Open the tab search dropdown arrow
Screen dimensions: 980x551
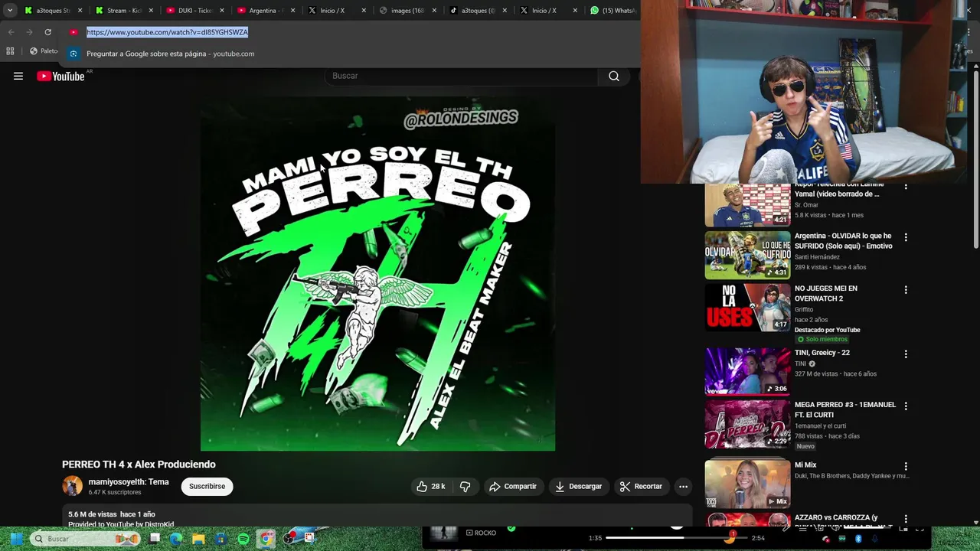pos(10,11)
